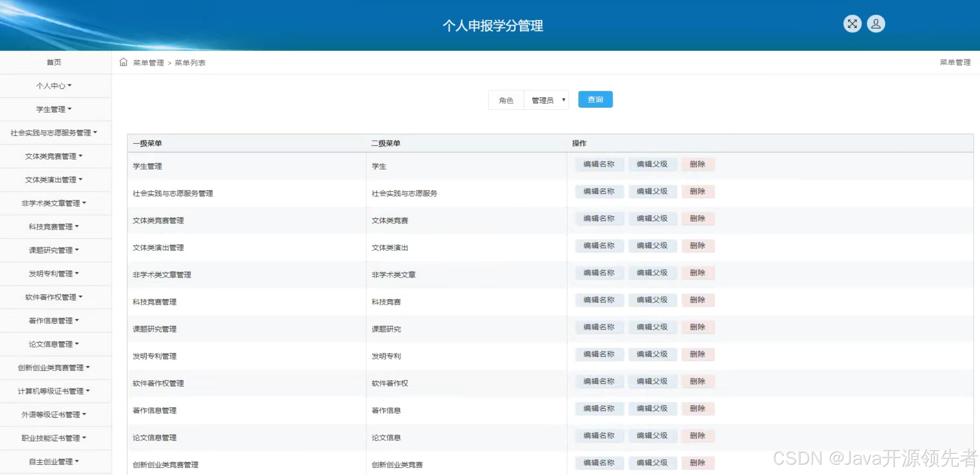Click 编辑名称 for 社会实践与志愿服务 row
The width and height of the screenshot is (980, 475).
point(599,191)
